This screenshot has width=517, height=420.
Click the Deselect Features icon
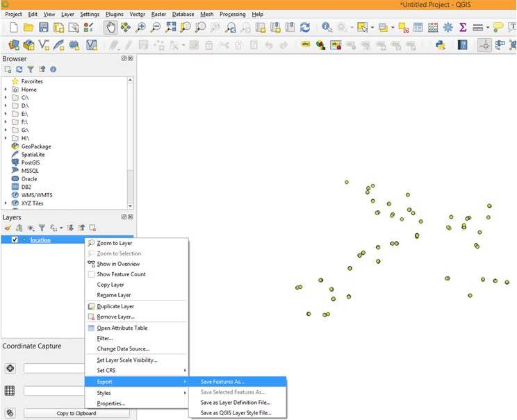tap(403, 28)
